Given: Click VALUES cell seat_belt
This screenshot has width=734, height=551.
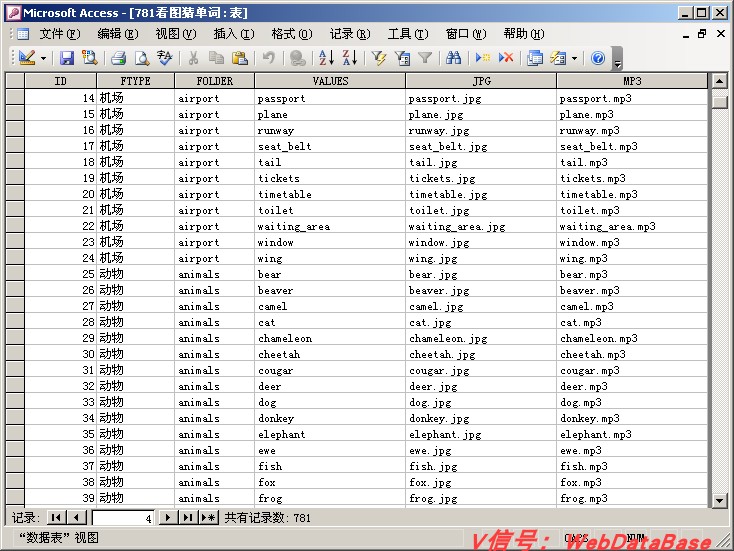Looking at the screenshot, I should coord(330,146).
